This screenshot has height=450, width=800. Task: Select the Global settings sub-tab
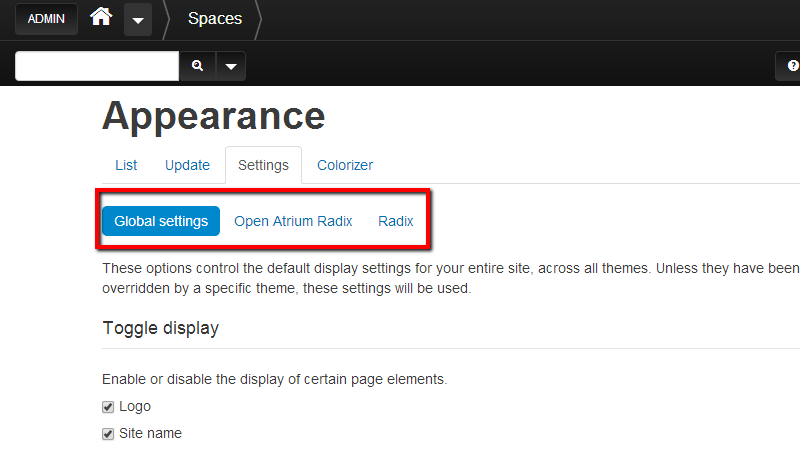161,221
